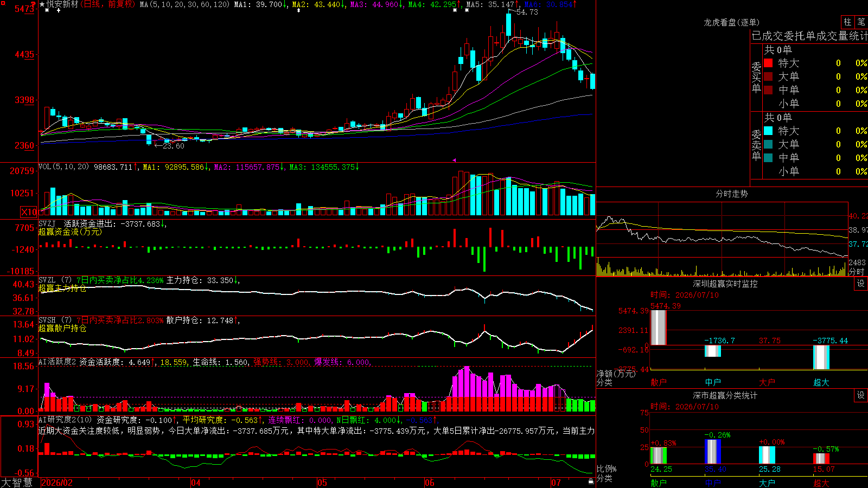The width and height of the screenshot is (868, 488).
Task: Click the star icon before 悦安新材
Action: pyautogui.click(x=42, y=4)
